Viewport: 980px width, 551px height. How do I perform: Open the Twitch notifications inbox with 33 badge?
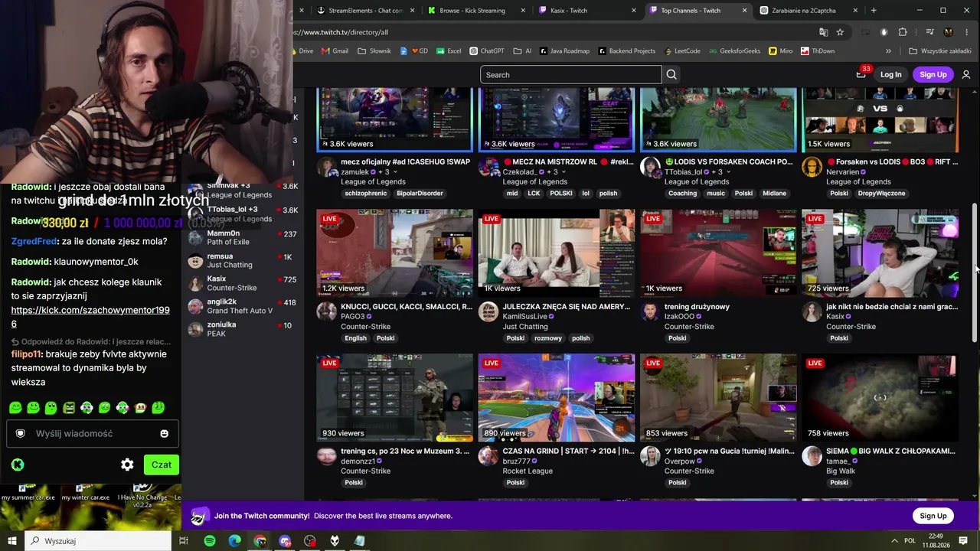point(861,73)
